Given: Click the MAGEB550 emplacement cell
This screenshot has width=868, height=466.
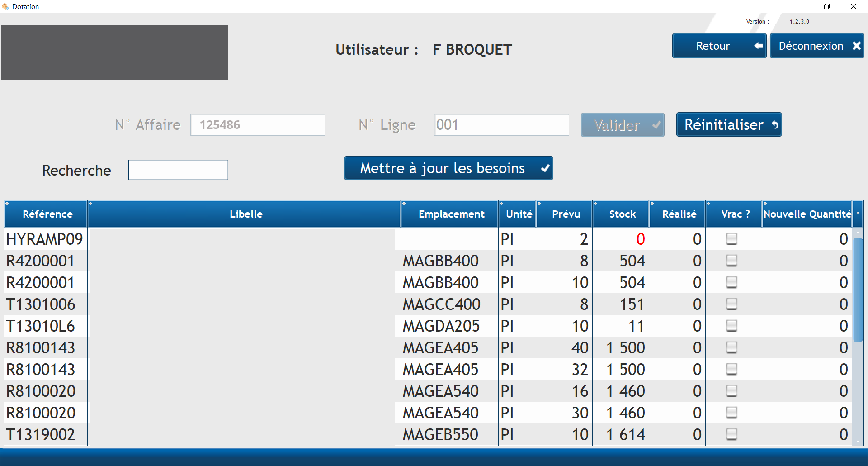Looking at the screenshot, I should pos(450,434).
